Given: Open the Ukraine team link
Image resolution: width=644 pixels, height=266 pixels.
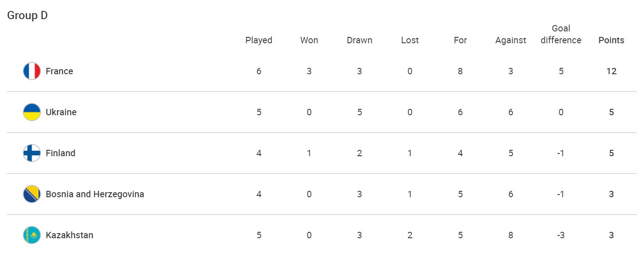Looking at the screenshot, I should pos(61,113).
